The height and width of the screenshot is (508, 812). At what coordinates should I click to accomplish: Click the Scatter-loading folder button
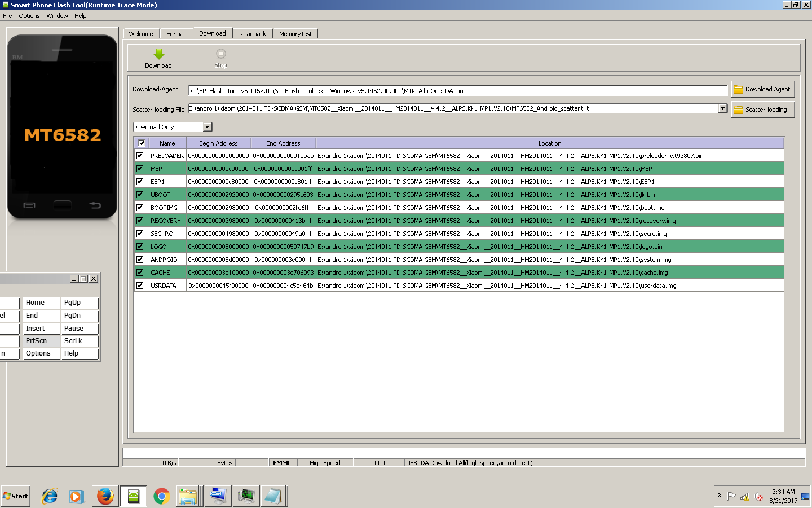763,110
